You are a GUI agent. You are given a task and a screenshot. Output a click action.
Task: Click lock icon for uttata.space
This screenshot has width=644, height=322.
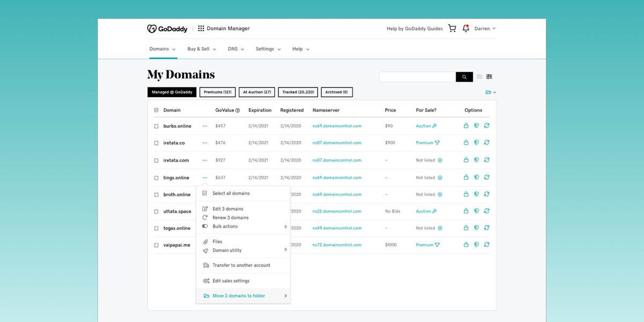(466, 211)
